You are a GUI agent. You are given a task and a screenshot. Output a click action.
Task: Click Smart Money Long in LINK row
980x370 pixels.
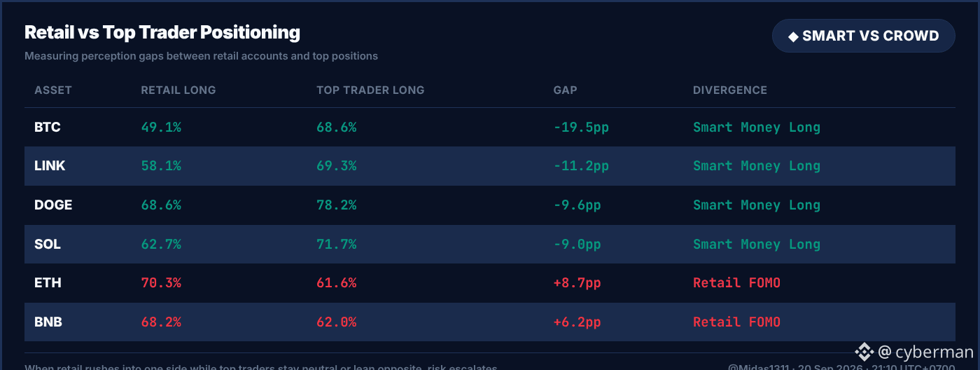pyautogui.click(x=757, y=166)
